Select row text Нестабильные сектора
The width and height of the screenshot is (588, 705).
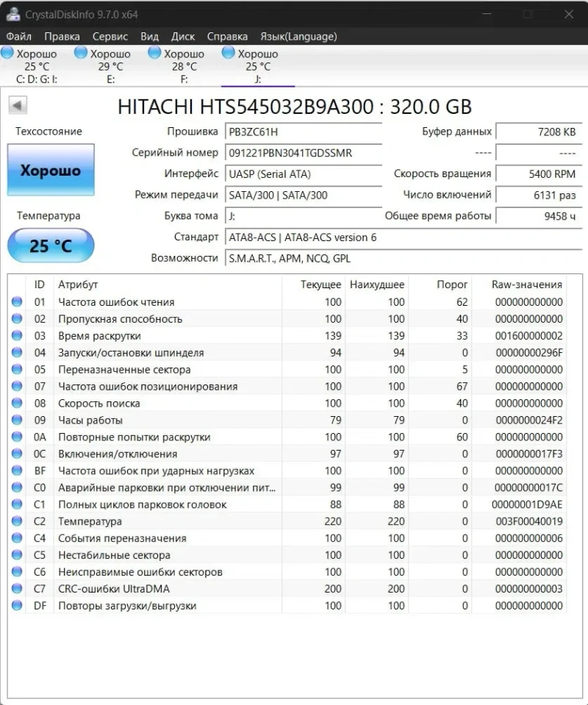click(114, 555)
